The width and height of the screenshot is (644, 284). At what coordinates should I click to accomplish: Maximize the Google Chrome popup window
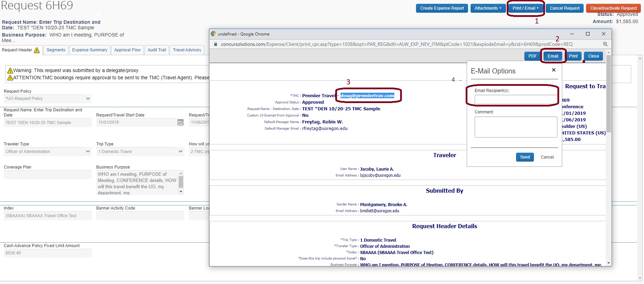click(588, 34)
